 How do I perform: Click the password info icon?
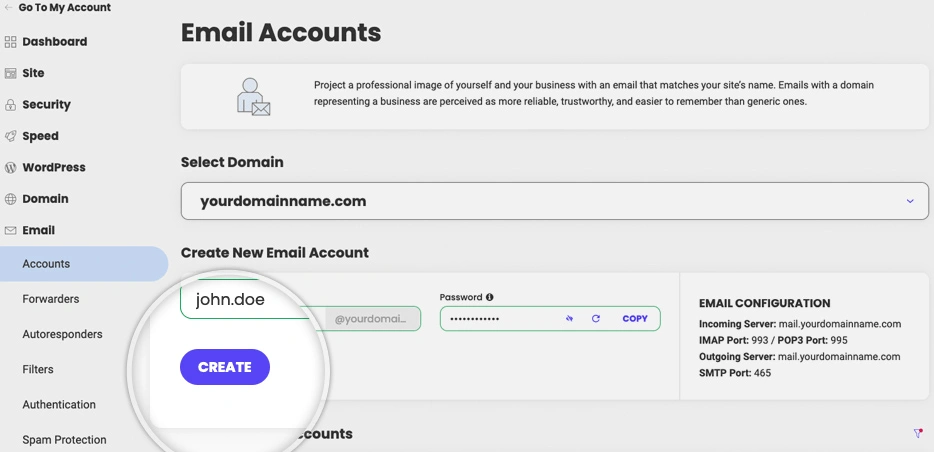click(x=490, y=297)
